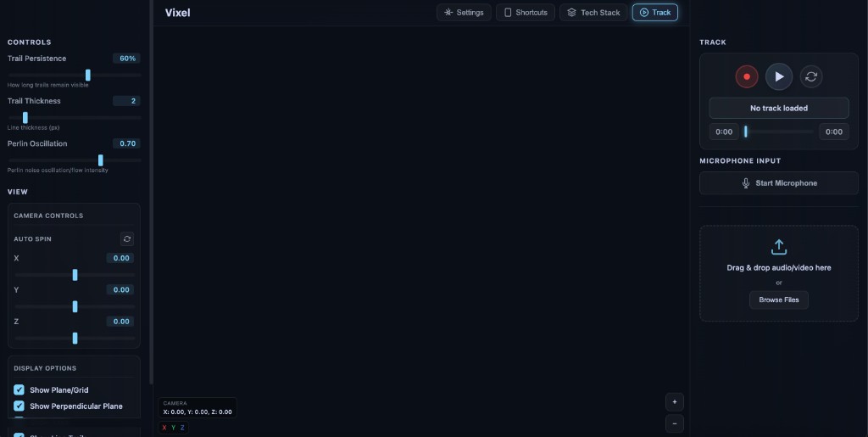
Task: Click the Display Options heading
Action: [45, 368]
